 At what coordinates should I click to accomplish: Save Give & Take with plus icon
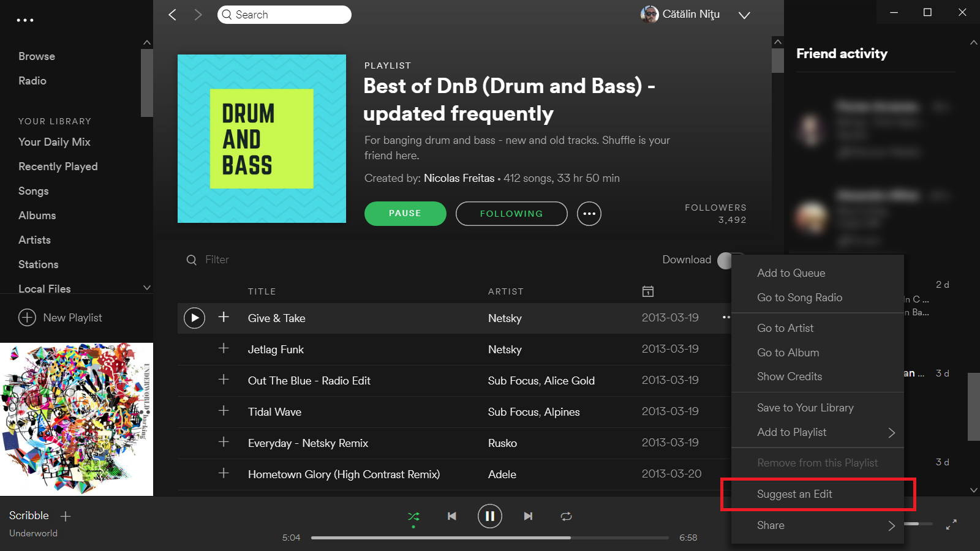click(224, 317)
